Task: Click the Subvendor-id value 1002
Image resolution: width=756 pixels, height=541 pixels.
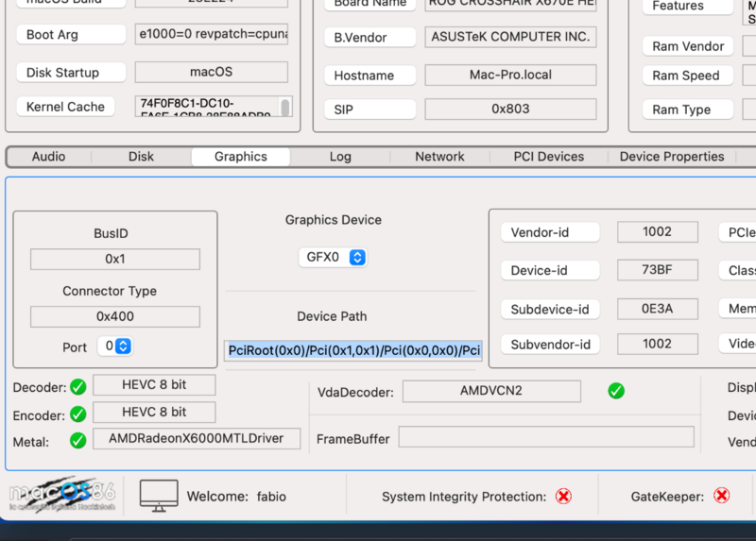Action: tap(657, 344)
